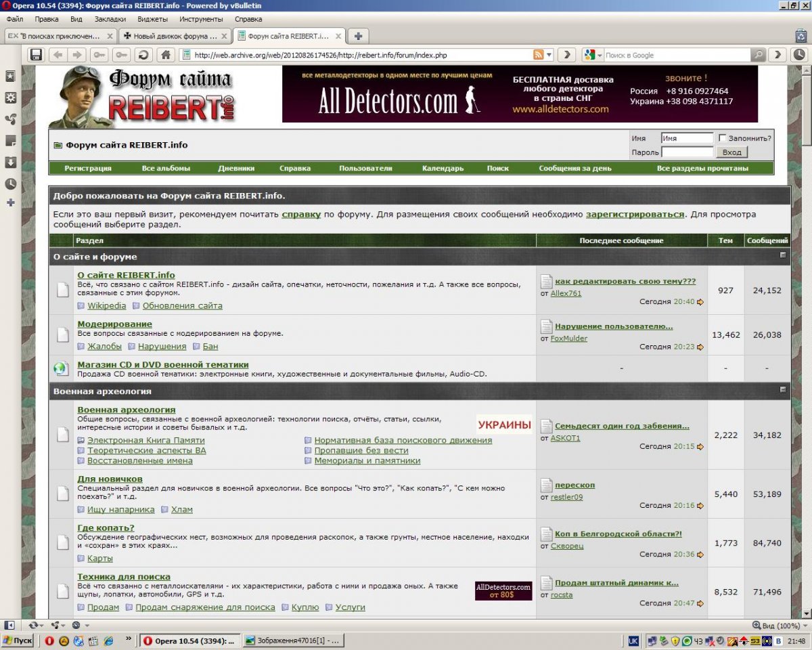Viewport: 812px width, 650px height.
Task: Switch to the 'Новый движок форума' tab
Action: [x=175, y=36]
